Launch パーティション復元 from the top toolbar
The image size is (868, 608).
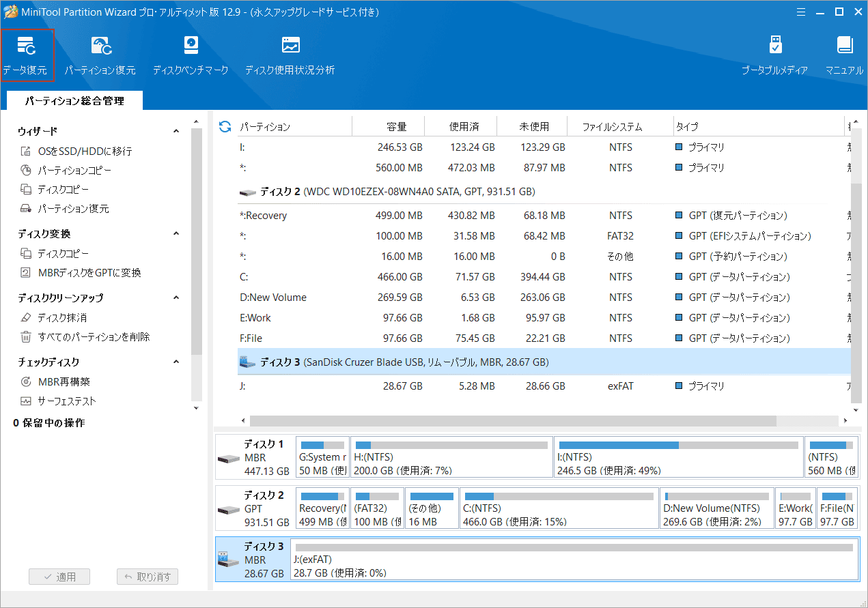point(100,55)
